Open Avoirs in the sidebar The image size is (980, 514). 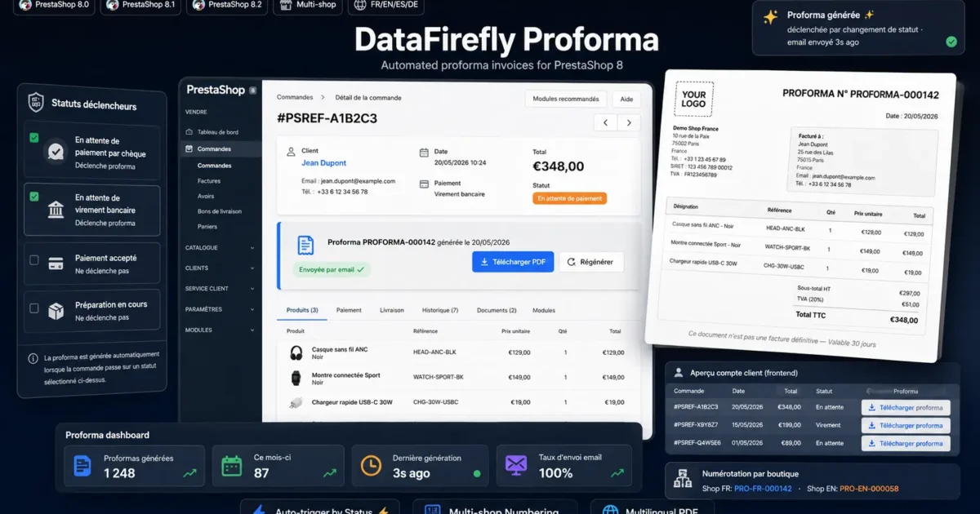pos(206,196)
